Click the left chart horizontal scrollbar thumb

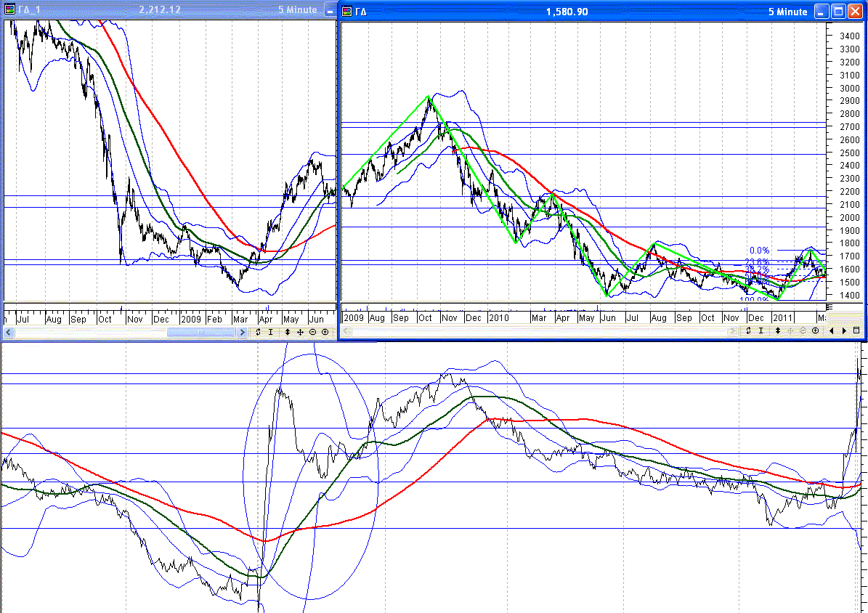pos(201,332)
